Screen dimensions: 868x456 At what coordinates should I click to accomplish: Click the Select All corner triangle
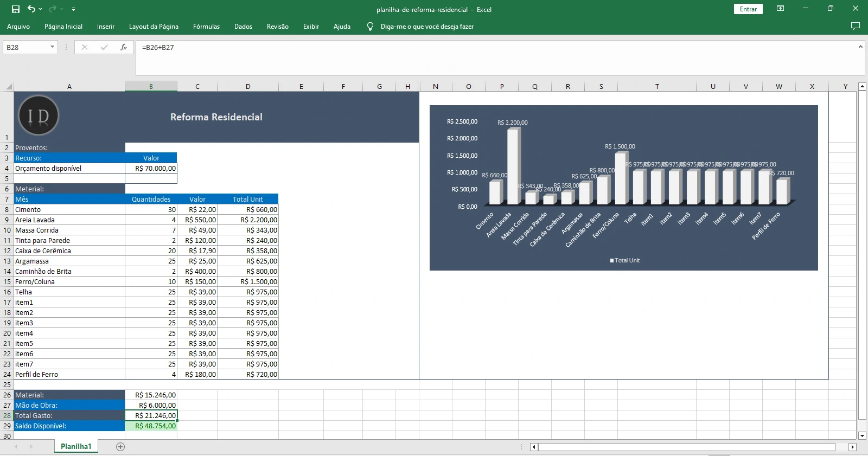(x=9, y=87)
